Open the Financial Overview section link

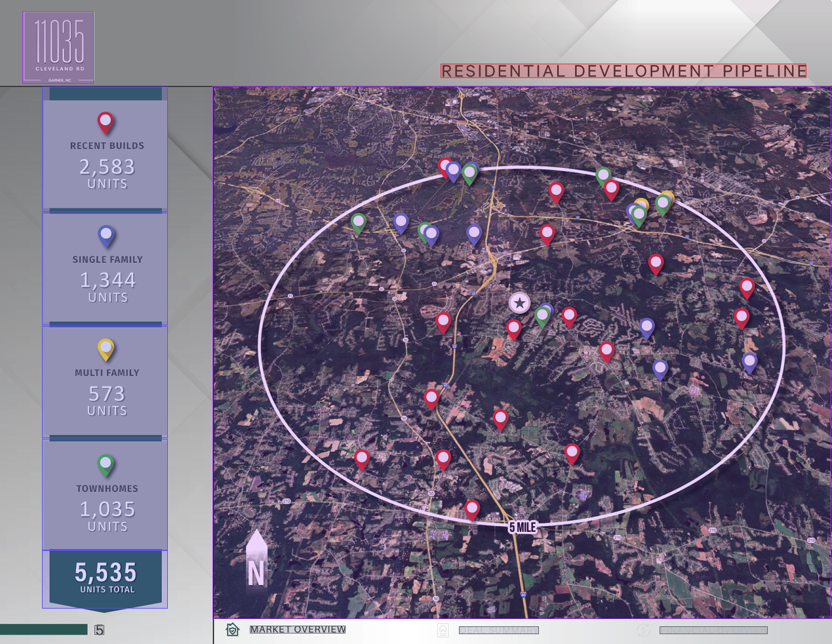point(713,630)
